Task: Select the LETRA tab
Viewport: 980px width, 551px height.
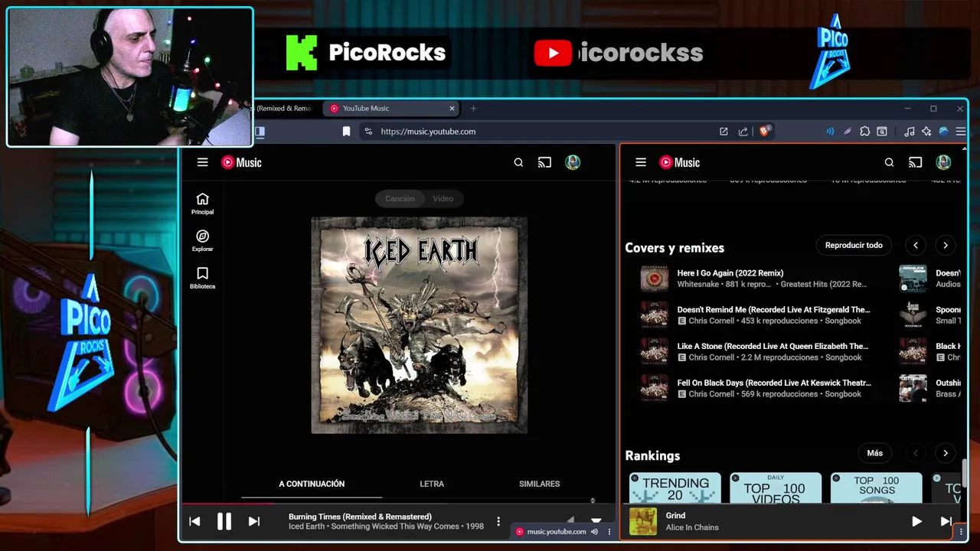Action: point(432,484)
